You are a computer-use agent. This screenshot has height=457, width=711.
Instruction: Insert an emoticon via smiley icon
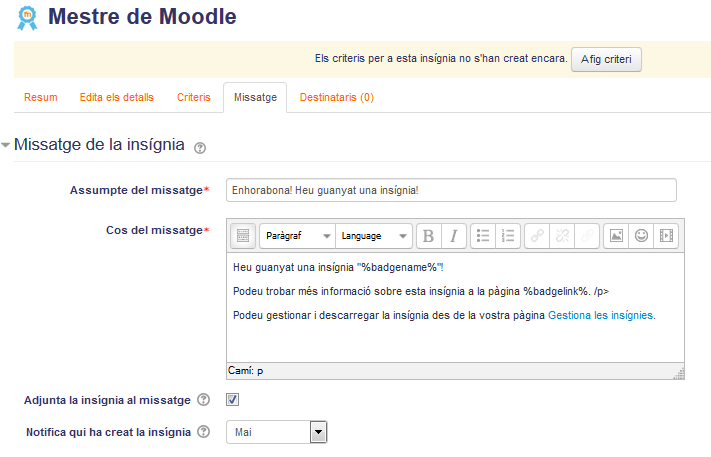641,236
